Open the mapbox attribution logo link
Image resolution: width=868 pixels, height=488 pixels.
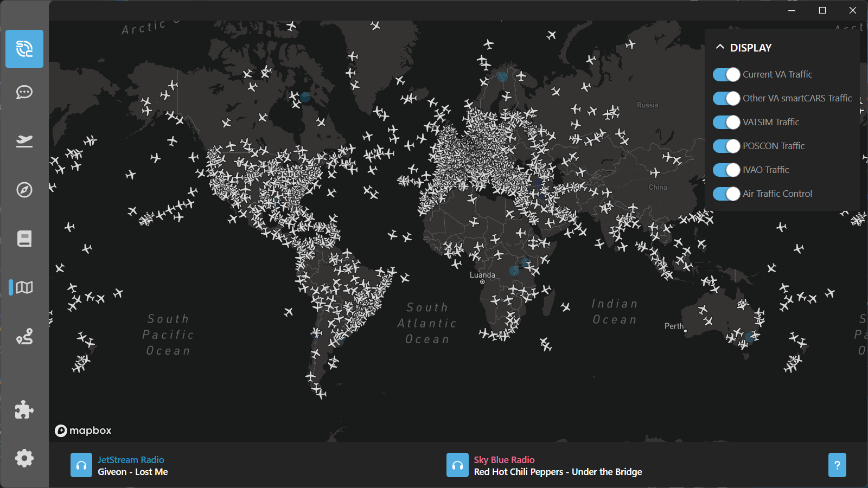[83, 431]
